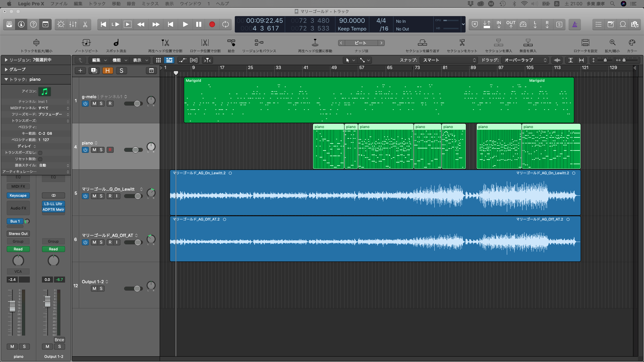This screenshot has height=362, width=644.
Task: Open the Mix menu in menu bar
Action: pos(150,4)
